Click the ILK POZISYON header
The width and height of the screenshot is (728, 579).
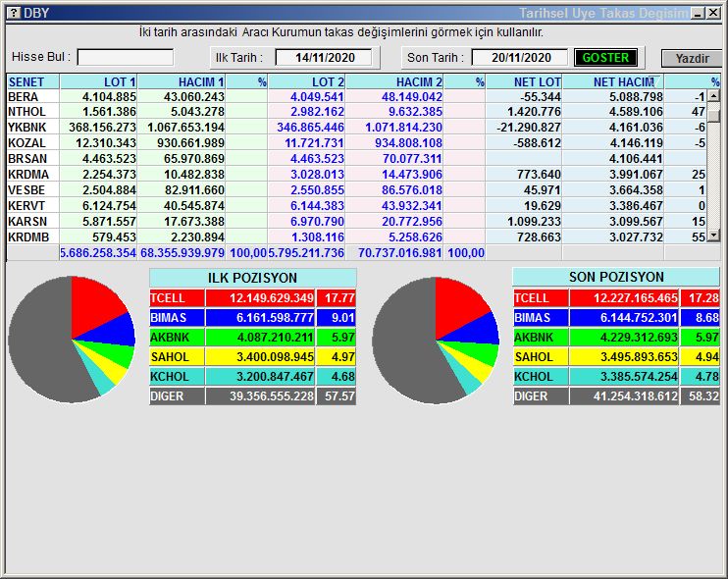(252, 278)
